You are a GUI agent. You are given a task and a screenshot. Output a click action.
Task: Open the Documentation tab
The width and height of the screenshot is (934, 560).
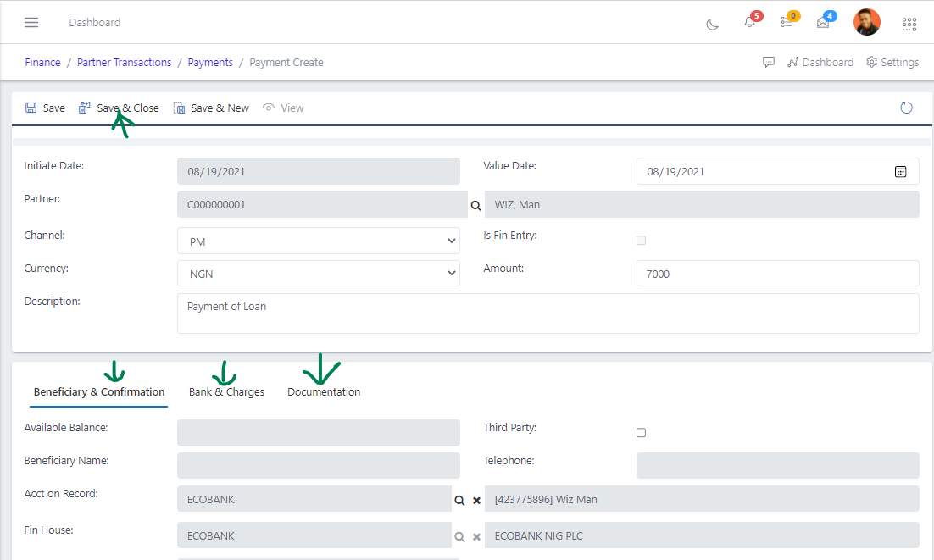click(323, 391)
